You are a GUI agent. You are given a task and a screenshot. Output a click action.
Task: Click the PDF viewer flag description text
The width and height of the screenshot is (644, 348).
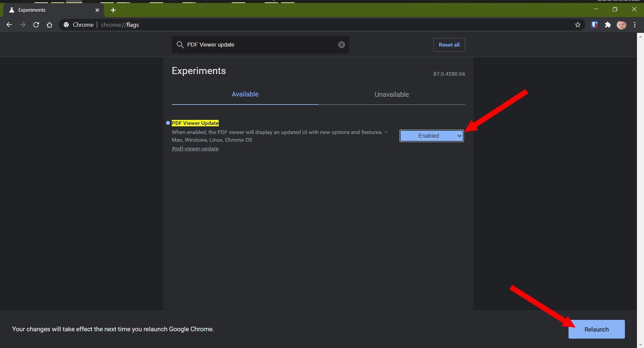tap(279, 136)
